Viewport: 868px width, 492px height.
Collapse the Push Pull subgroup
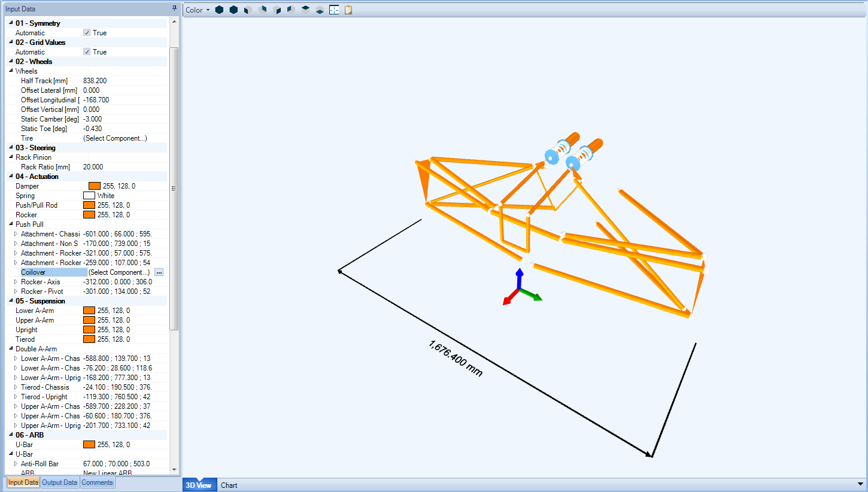pos(11,224)
